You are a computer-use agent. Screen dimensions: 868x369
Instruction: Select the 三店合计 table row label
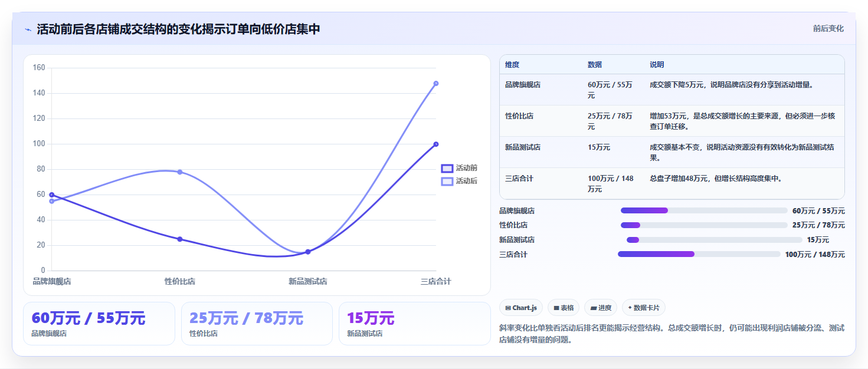(x=519, y=179)
